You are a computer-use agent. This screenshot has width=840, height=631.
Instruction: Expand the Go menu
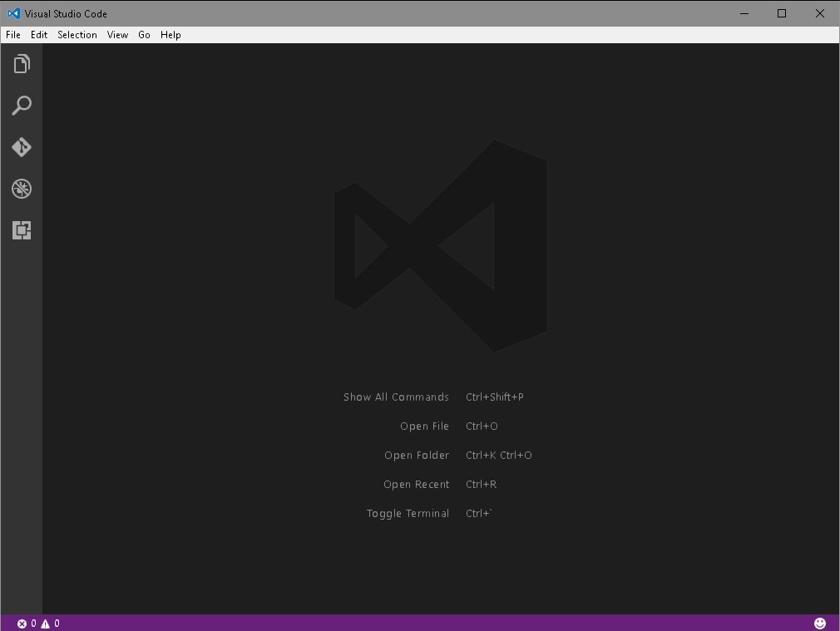[x=144, y=35]
